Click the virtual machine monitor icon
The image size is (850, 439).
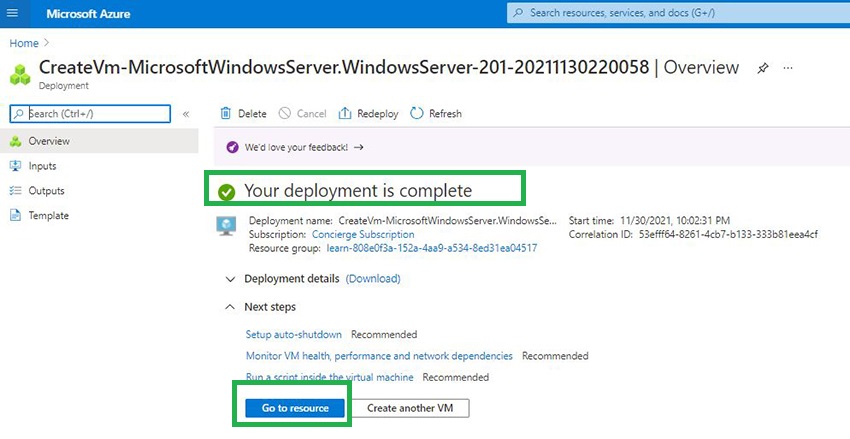226,225
